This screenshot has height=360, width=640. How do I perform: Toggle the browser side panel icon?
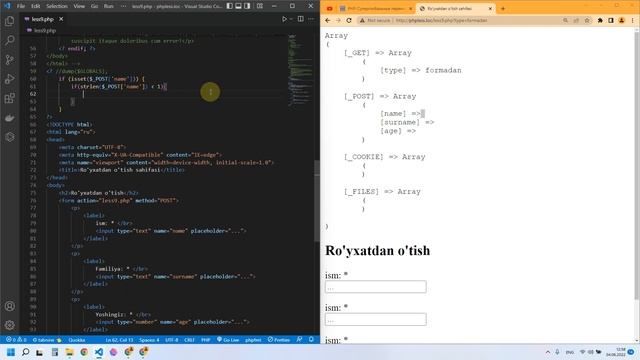click(x=611, y=20)
